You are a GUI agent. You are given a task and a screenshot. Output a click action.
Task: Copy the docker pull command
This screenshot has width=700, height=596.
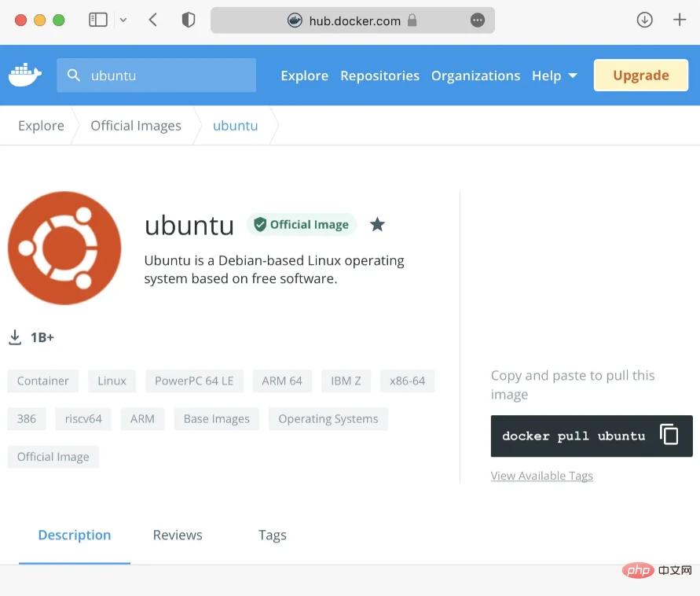669,434
